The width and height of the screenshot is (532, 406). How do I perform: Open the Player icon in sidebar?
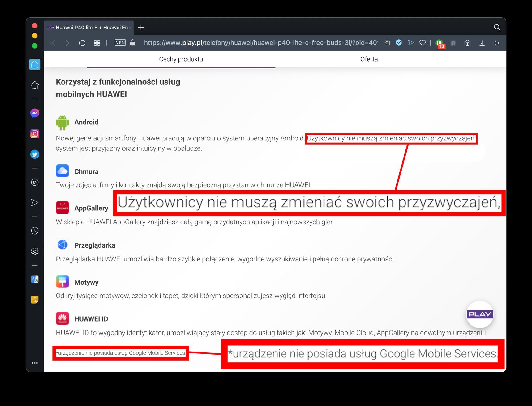[35, 182]
